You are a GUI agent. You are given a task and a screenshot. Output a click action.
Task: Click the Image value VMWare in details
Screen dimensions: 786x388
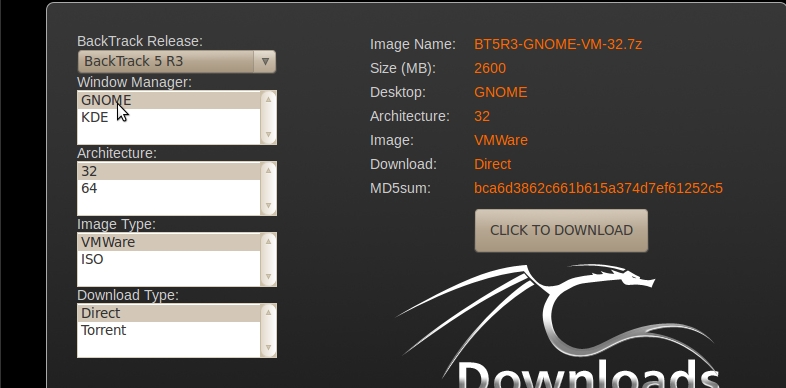pos(501,140)
